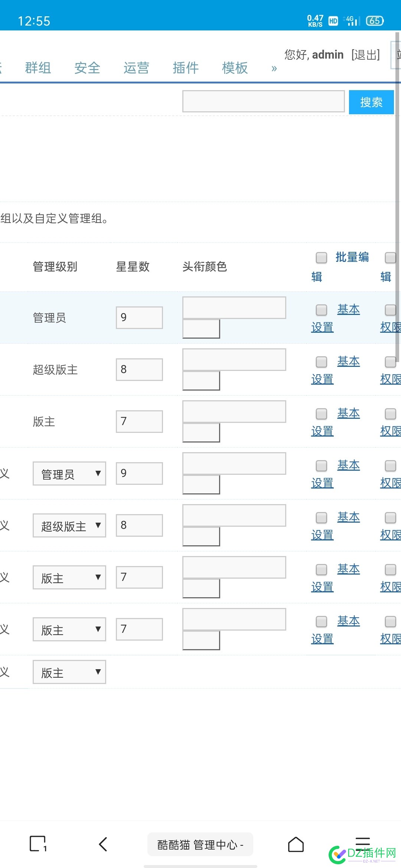Screen dimensions: 401x868
Task: Tick the 基本设置 checkbox for 超级版主 row
Action: coord(321,362)
